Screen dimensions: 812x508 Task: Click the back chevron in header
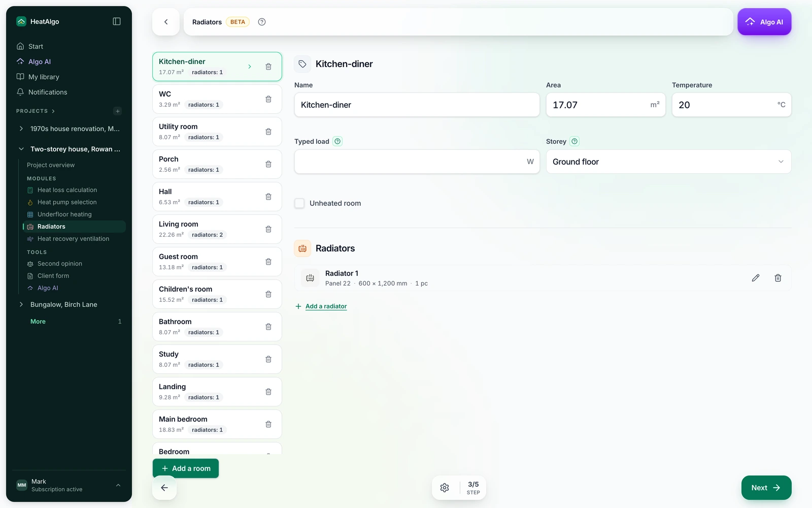[166, 22]
